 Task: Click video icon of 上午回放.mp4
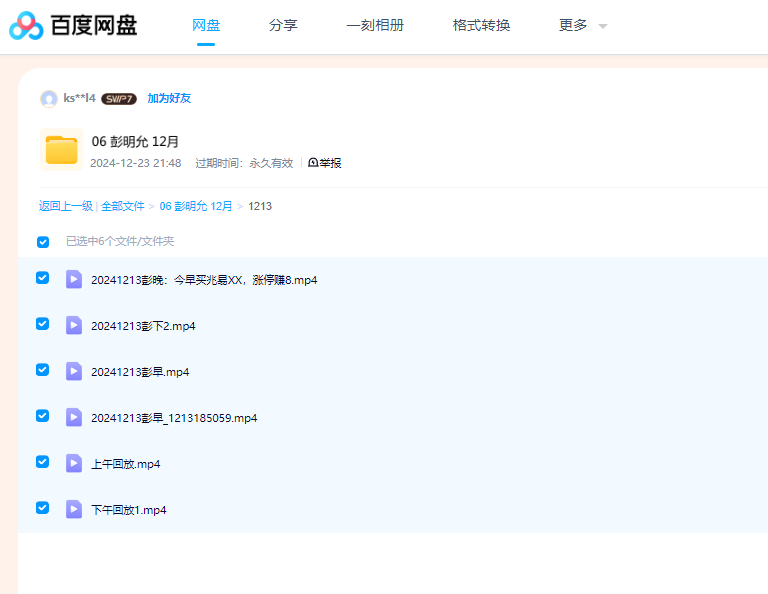coord(74,463)
